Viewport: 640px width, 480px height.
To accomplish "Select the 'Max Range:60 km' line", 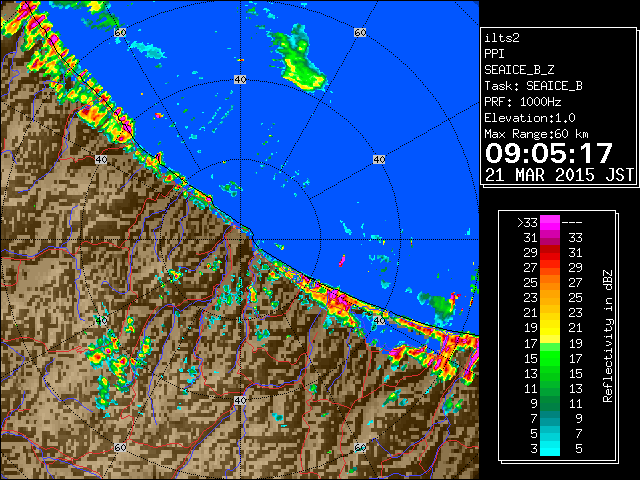I will pos(536,134).
